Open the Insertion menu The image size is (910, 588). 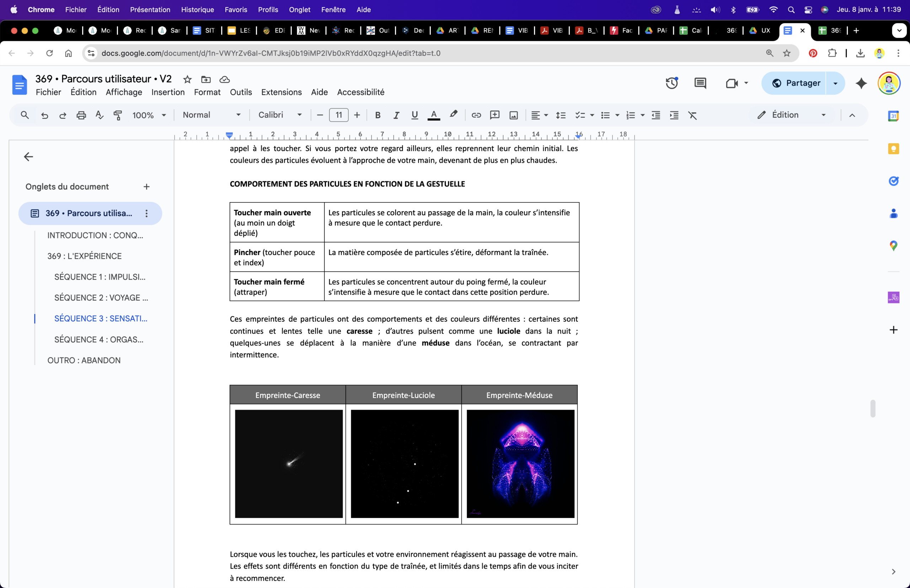point(168,92)
